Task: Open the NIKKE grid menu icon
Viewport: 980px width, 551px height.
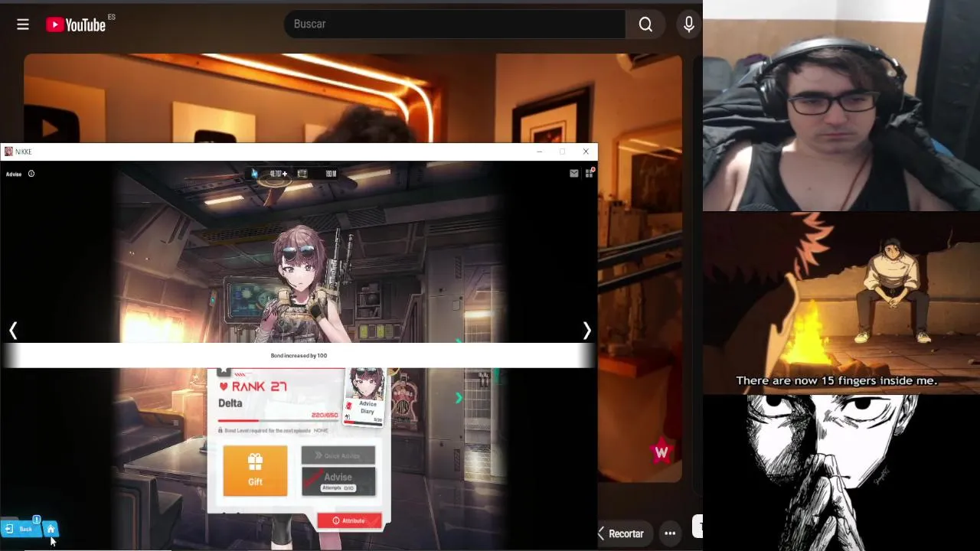Action: [590, 173]
